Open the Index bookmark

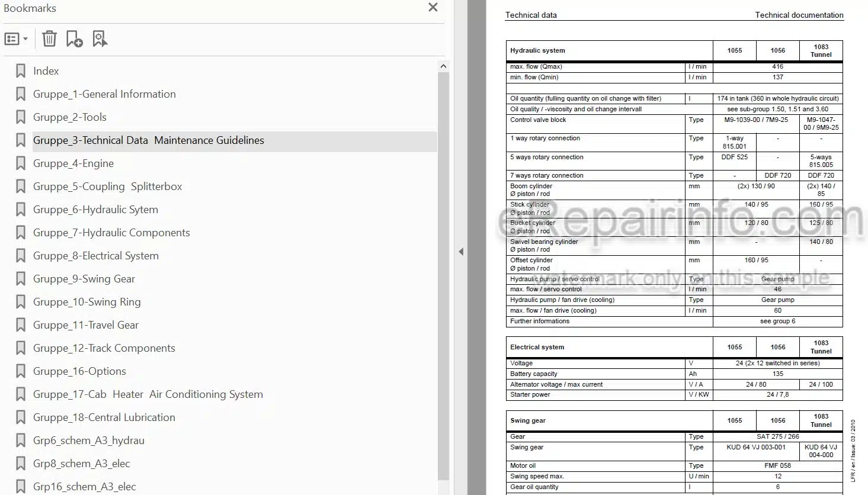[x=46, y=71]
